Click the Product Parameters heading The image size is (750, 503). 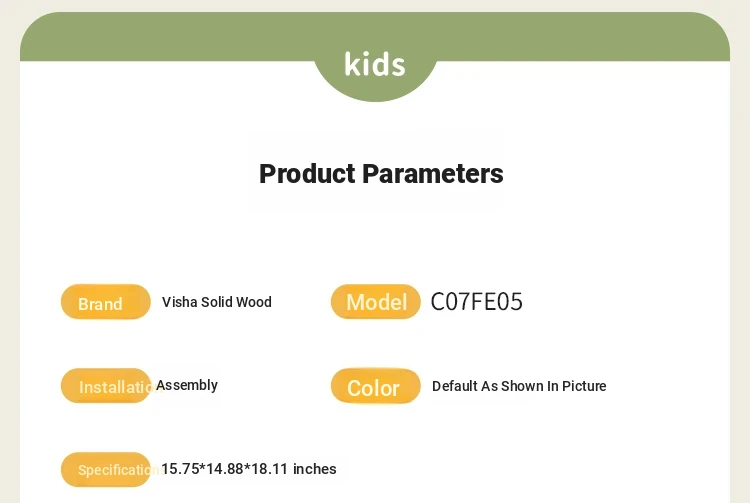(x=381, y=174)
